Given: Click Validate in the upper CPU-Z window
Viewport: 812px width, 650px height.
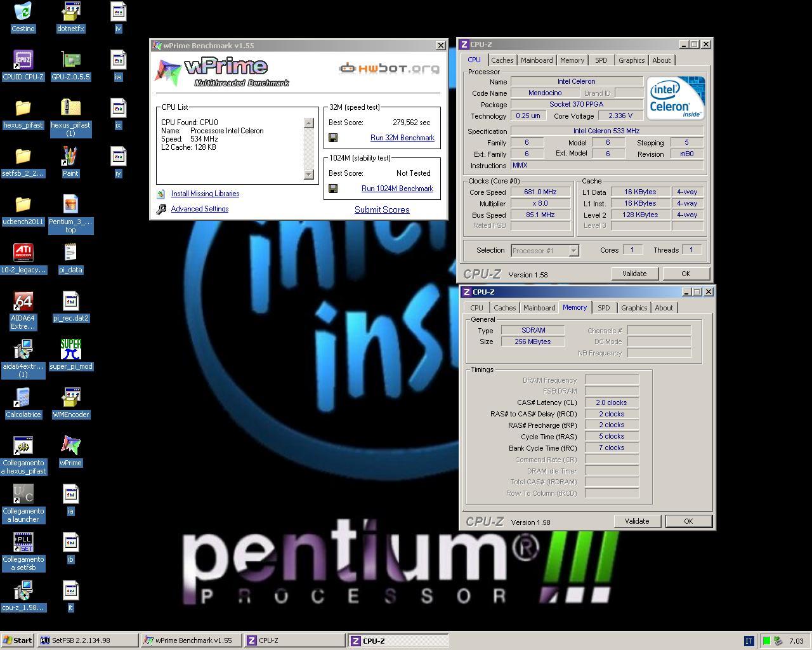Looking at the screenshot, I should (x=634, y=274).
